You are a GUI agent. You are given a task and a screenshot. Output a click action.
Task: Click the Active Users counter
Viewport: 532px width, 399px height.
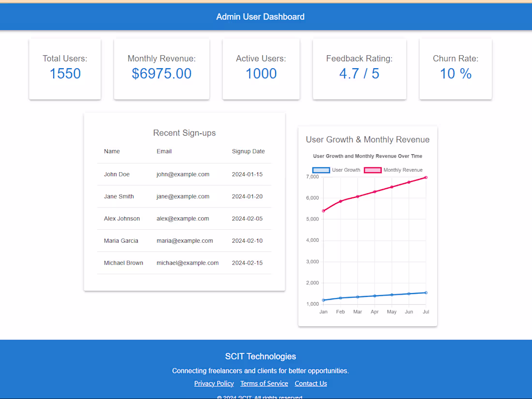261,68
